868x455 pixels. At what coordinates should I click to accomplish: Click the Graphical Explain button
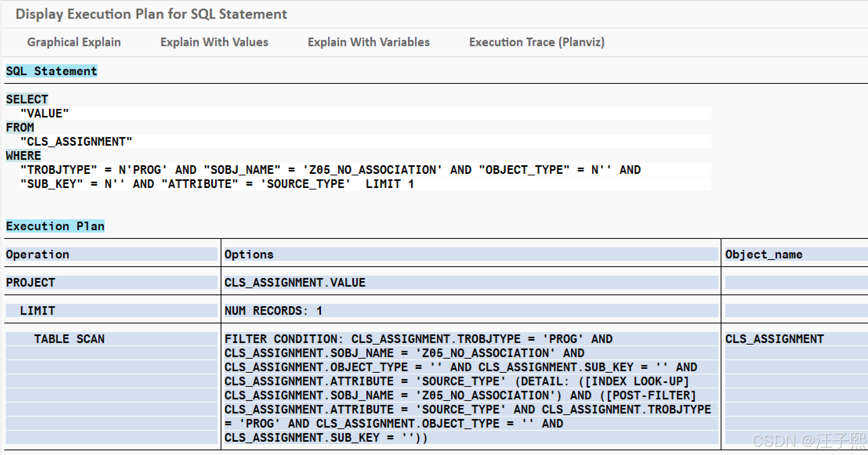point(74,42)
